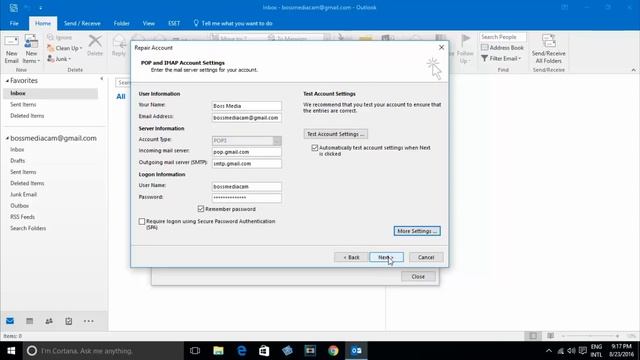
Task: Click the Reading view icon in status bar
Action: tap(551, 336)
